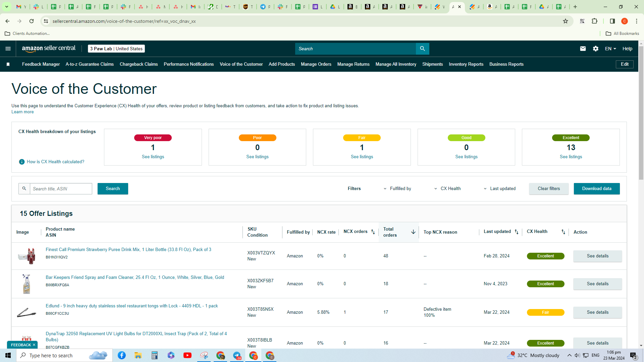This screenshot has width=644, height=362.
Task: Sort by the NCX orders column arrows
Action: click(x=373, y=232)
